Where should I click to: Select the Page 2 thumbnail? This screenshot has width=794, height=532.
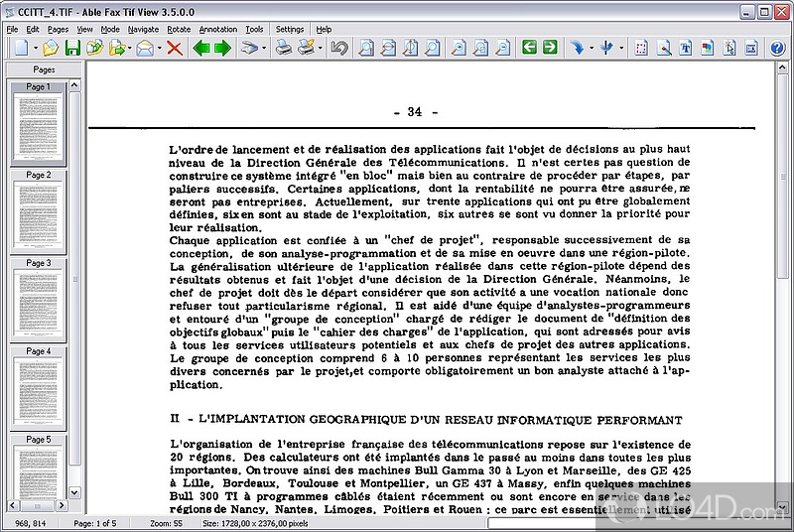39,211
